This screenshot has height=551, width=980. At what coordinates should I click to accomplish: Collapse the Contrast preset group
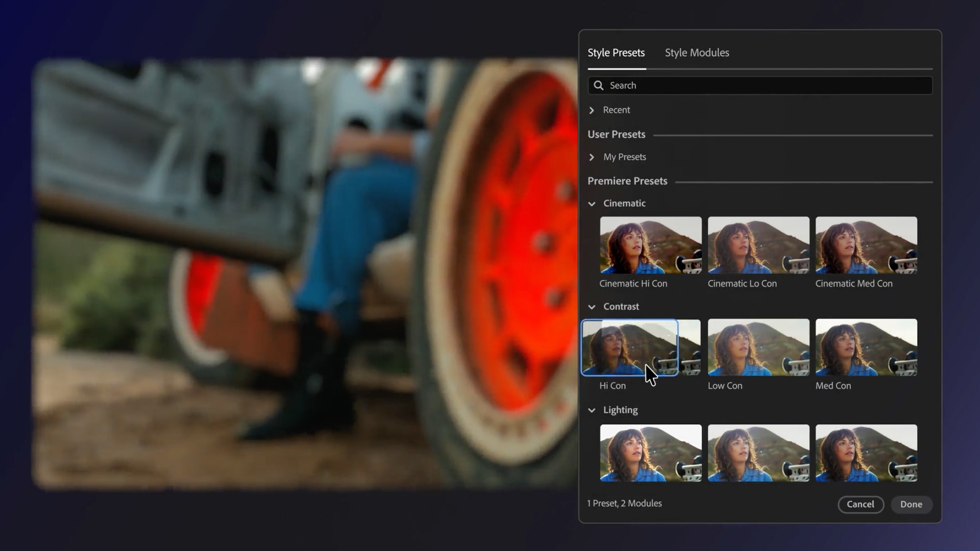coord(592,307)
